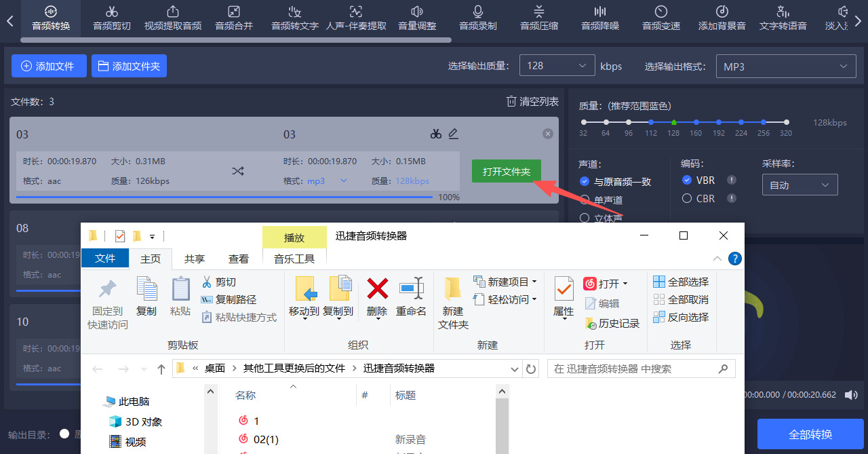Expand the 轻松访问 dropdown in Explorer
Viewport: 868px width, 454px height.
point(534,299)
